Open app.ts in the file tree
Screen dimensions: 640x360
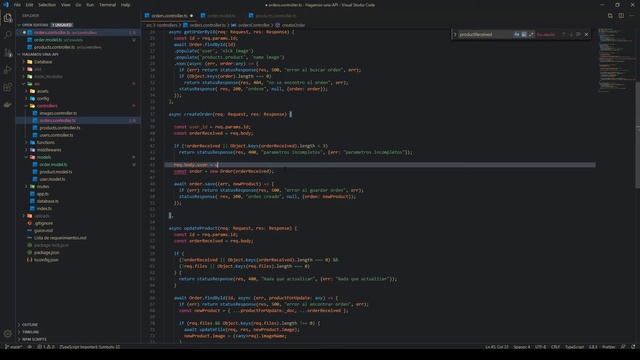(x=42, y=194)
